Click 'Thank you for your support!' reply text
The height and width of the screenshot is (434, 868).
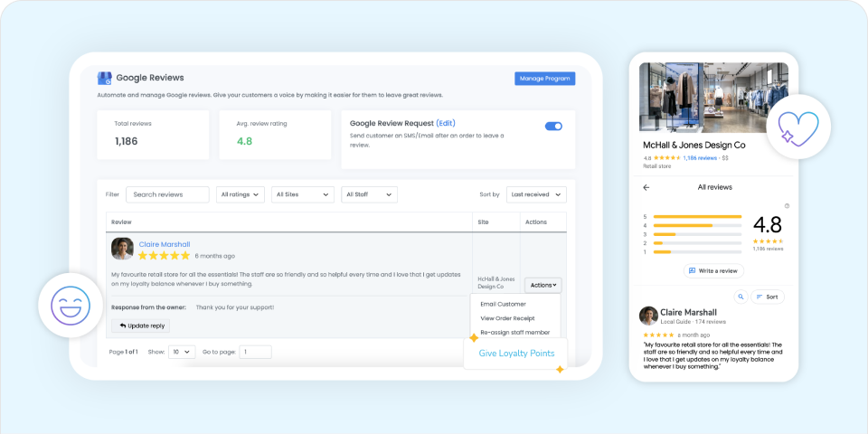pyautogui.click(x=235, y=307)
